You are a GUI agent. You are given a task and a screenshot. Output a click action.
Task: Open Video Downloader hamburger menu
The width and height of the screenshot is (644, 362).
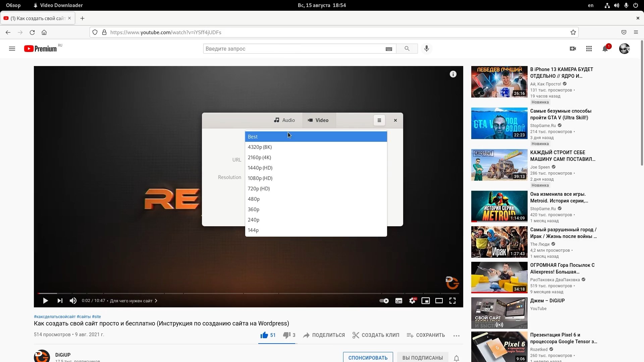379,120
